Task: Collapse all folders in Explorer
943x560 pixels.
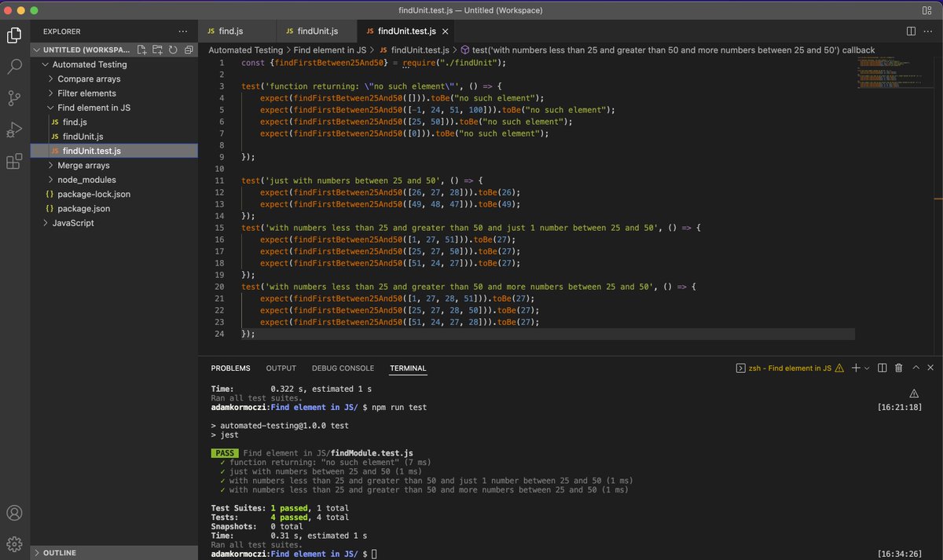Action: [189, 49]
